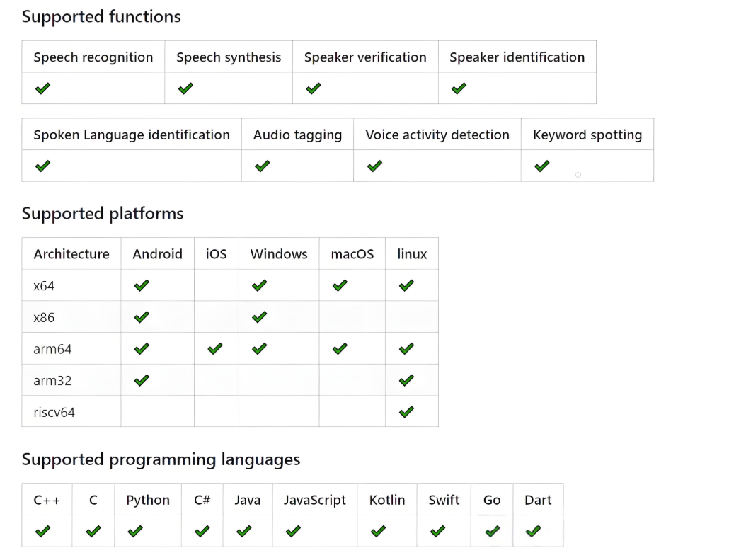Image resolution: width=729 pixels, height=560 pixels.
Task: Click the Audio tagging checkmark
Action: click(263, 166)
